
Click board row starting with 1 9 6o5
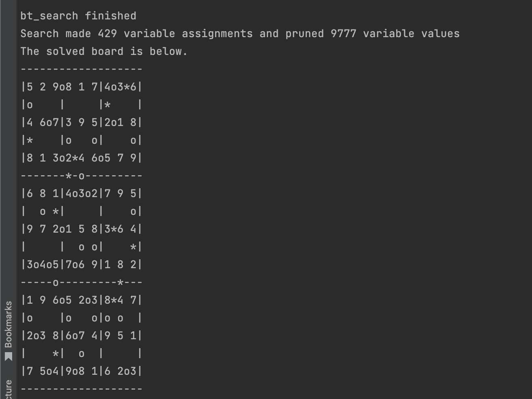tap(81, 300)
